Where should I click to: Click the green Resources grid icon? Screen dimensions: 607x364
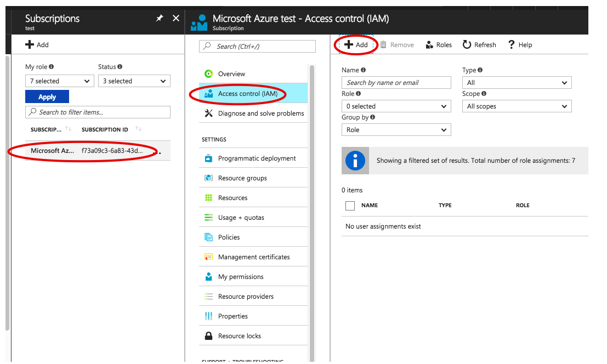pos(209,198)
